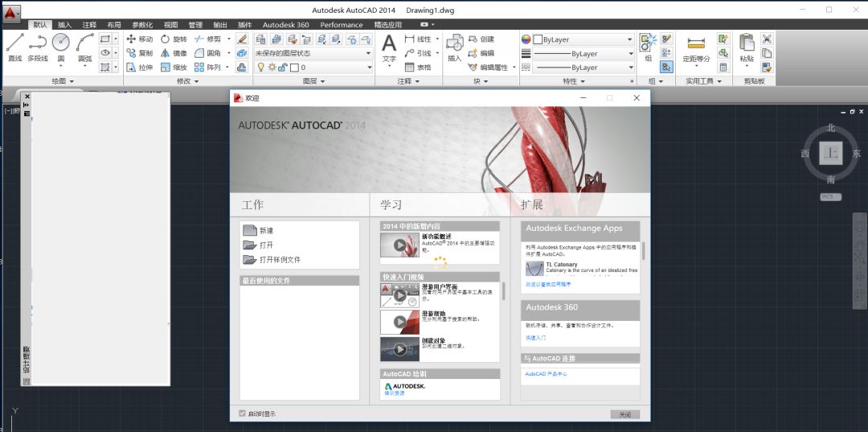Click the 旋转 (Rotate) tool

coord(174,39)
